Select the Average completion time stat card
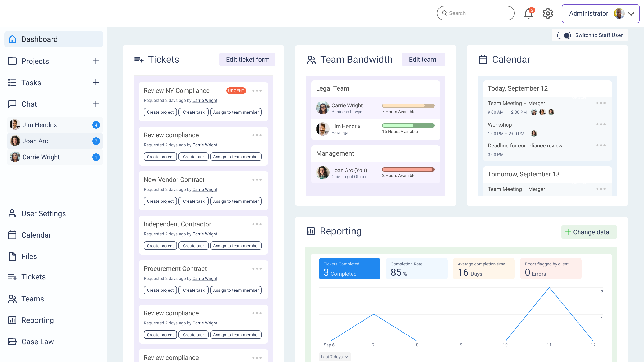644x362 pixels. tap(484, 269)
